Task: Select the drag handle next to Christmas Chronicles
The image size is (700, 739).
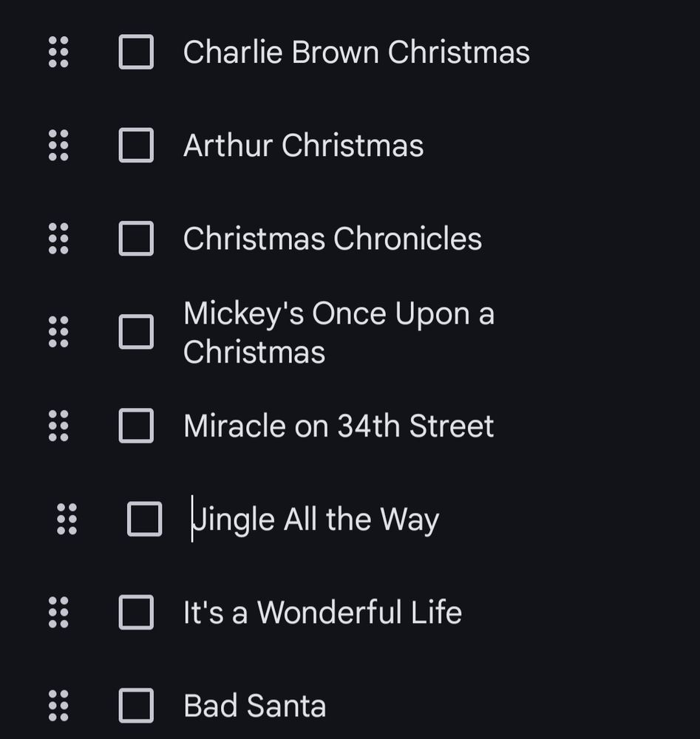Action: [x=58, y=239]
